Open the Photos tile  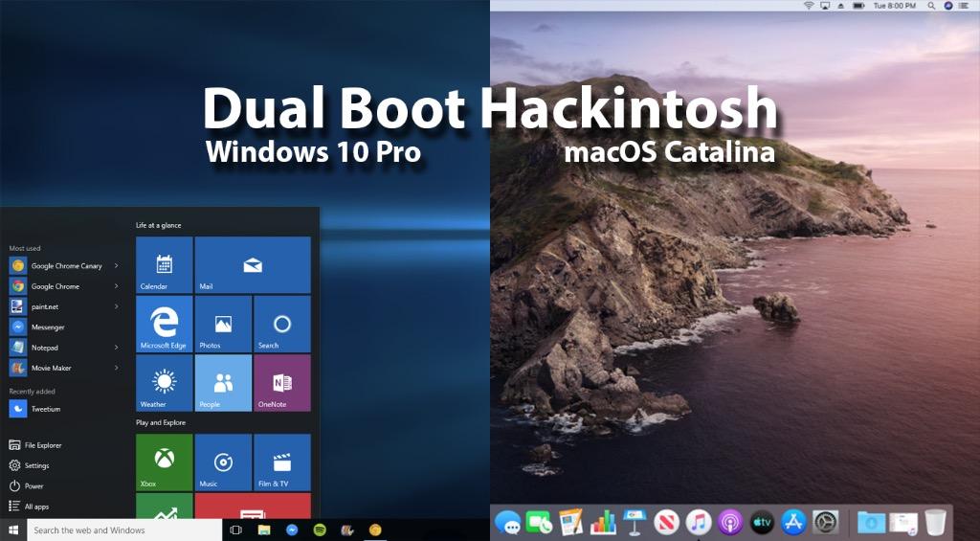point(223,324)
